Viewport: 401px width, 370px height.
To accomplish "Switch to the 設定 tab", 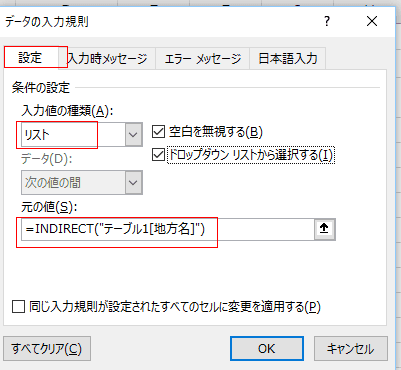I will [x=31, y=58].
